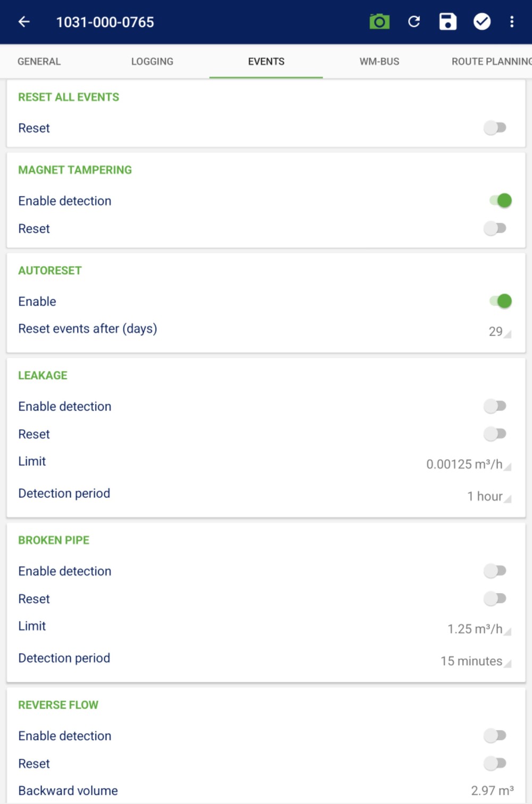Open Broken Pipe Detection period dropdown

(x=475, y=661)
